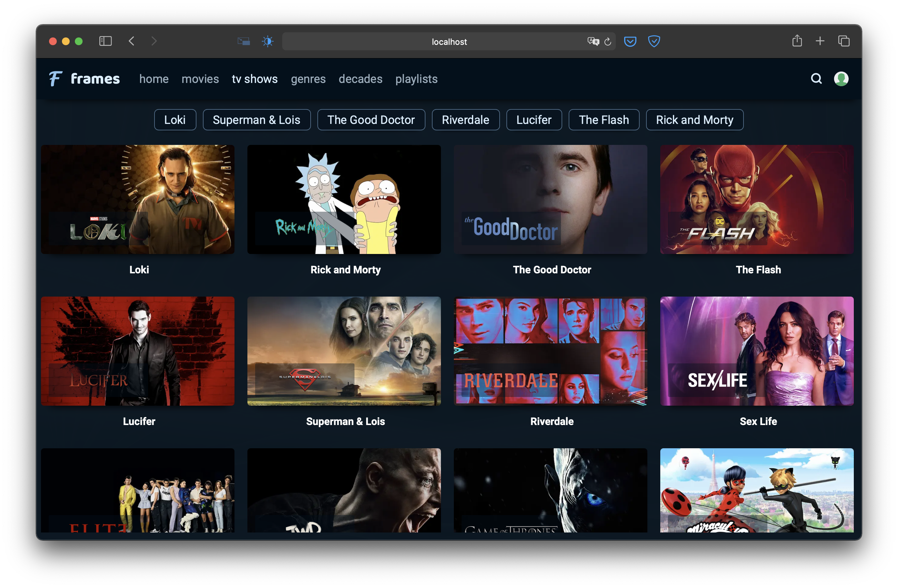
Task: Toggle the browser sidebar icon
Action: click(105, 41)
